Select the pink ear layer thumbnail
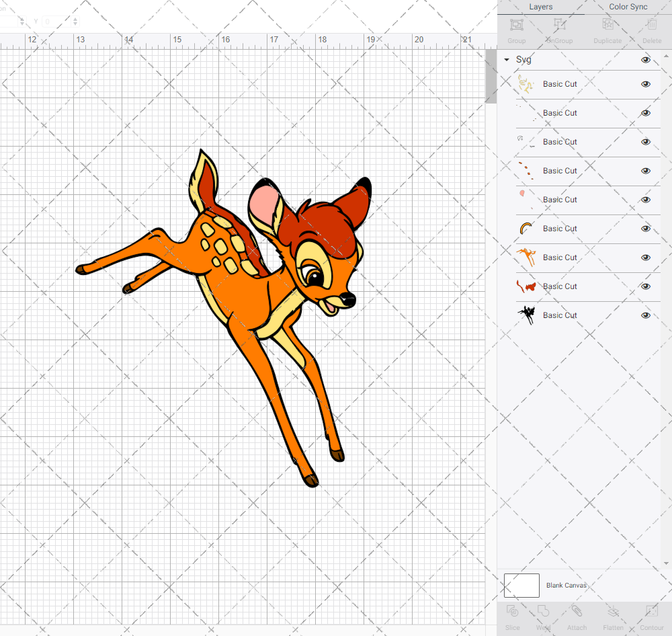672x636 pixels. pyautogui.click(x=526, y=200)
